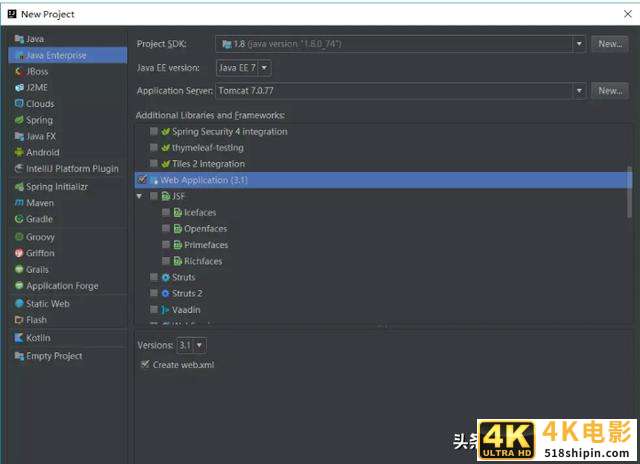
Task: Select the Griffon project icon
Action: tap(19, 253)
